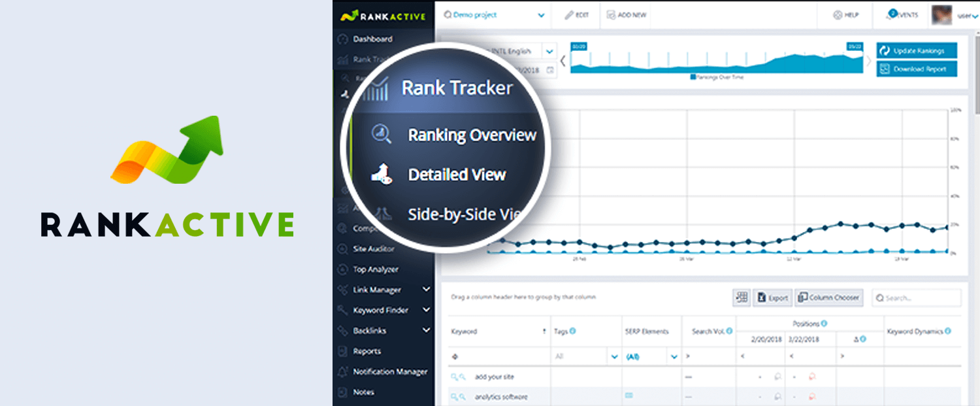Open Top Analyzer in the sidebar
980x406 pixels.
coord(376,269)
